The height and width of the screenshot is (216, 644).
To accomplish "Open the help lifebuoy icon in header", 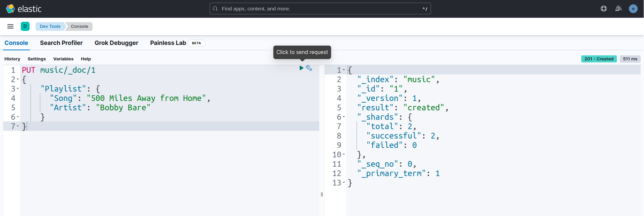I will [x=604, y=9].
